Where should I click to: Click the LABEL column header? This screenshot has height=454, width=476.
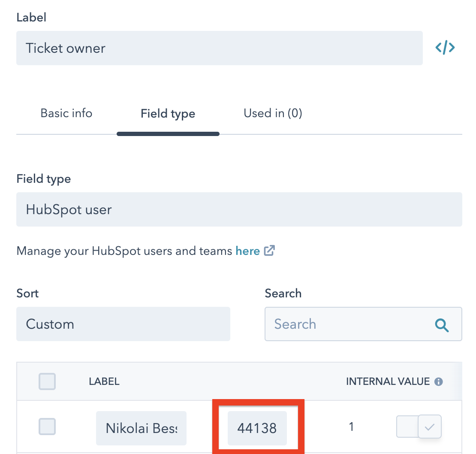click(104, 381)
